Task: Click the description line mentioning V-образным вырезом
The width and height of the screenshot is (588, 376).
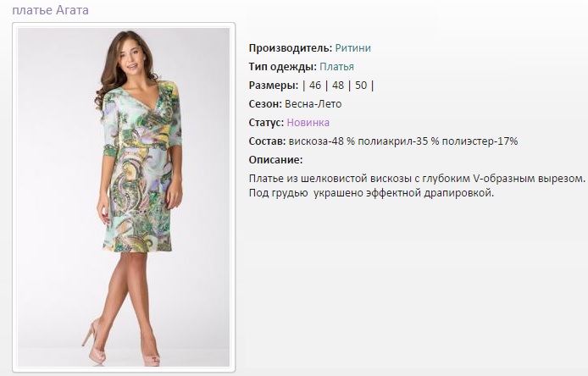Action: pyautogui.click(x=417, y=178)
